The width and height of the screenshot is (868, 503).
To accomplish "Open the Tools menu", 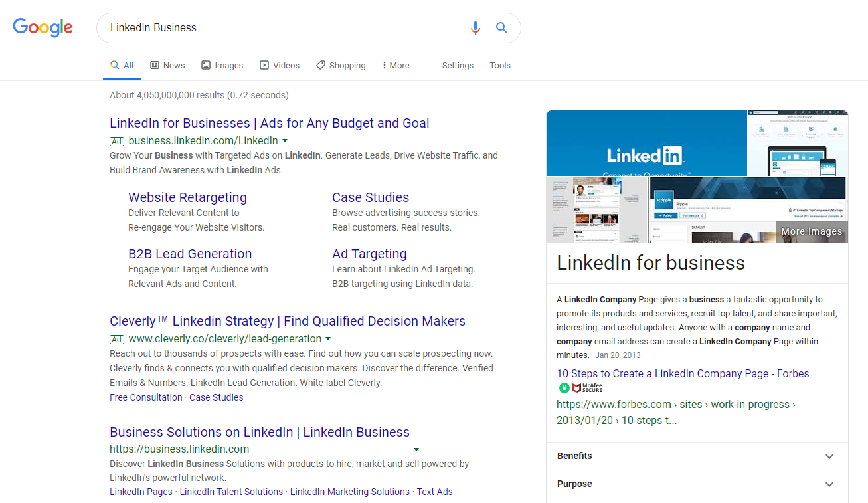I will pyautogui.click(x=500, y=65).
